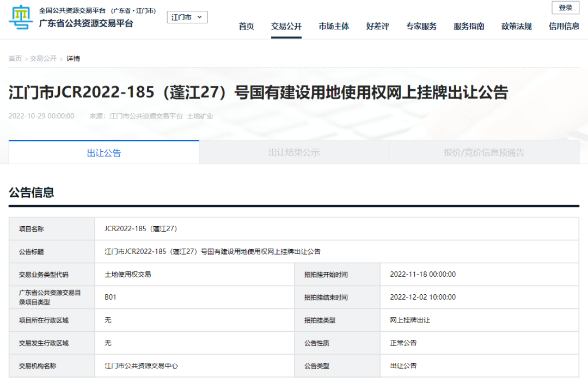Image resolution: width=588 pixels, height=378 pixels.
Task: Click the project name value JCR2022-185
Action: pos(141,229)
